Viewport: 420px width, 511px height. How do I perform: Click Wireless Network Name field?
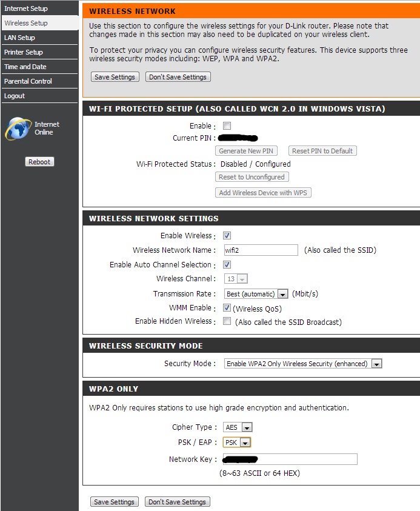261,250
